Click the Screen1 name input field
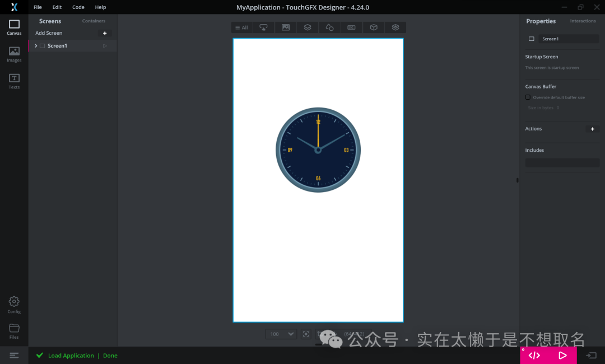 tap(568, 39)
